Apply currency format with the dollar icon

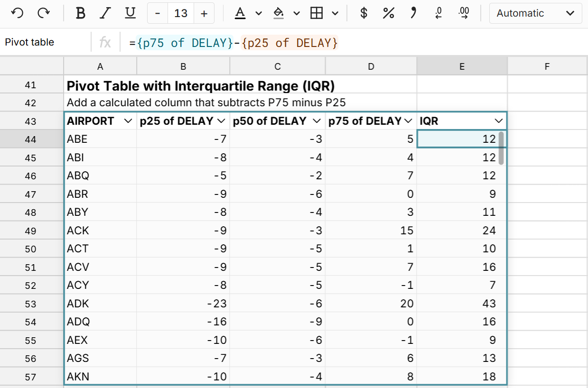[364, 13]
